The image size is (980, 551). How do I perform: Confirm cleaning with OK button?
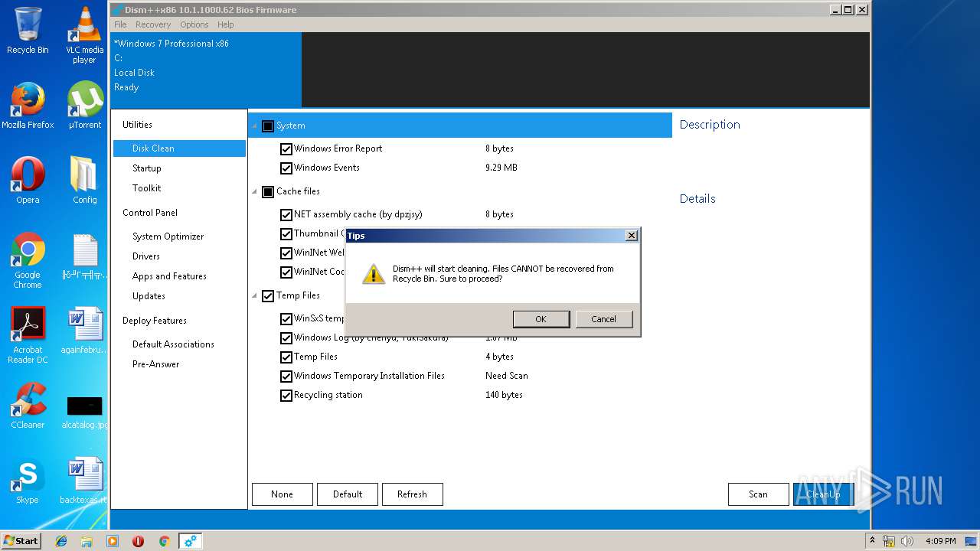(x=541, y=319)
